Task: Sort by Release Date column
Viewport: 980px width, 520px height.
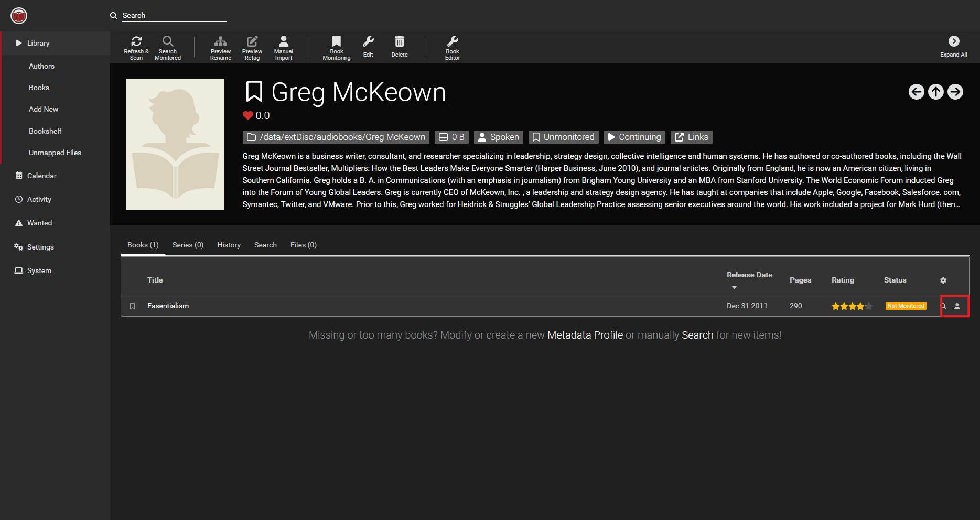Action: pyautogui.click(x=749, y=275)
